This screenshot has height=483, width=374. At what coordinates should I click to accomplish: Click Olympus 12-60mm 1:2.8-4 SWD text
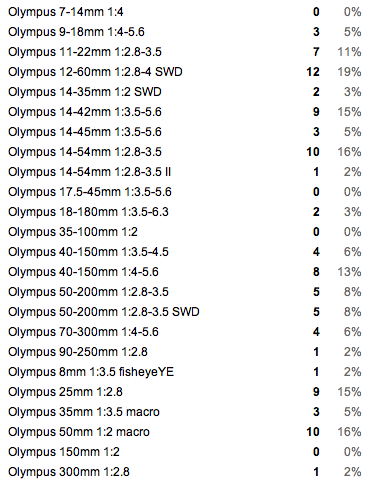[x=95, y=72]
